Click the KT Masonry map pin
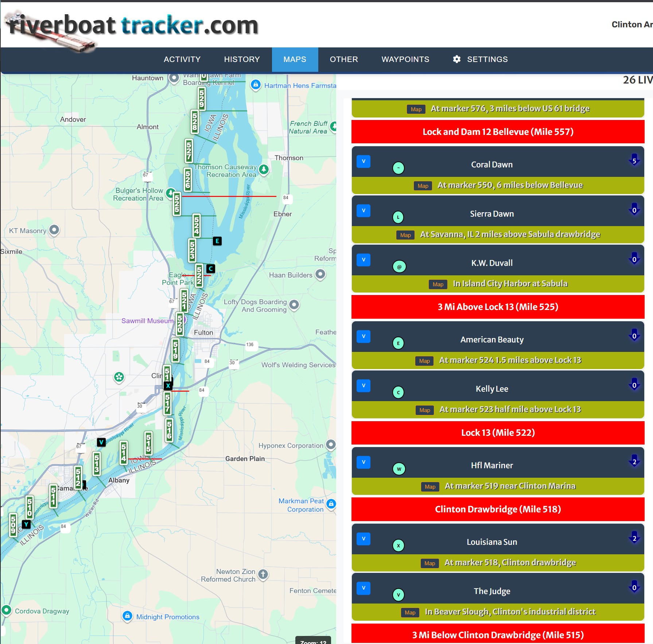653x644 pixels. pyautogui.click(x=54, y=230)
